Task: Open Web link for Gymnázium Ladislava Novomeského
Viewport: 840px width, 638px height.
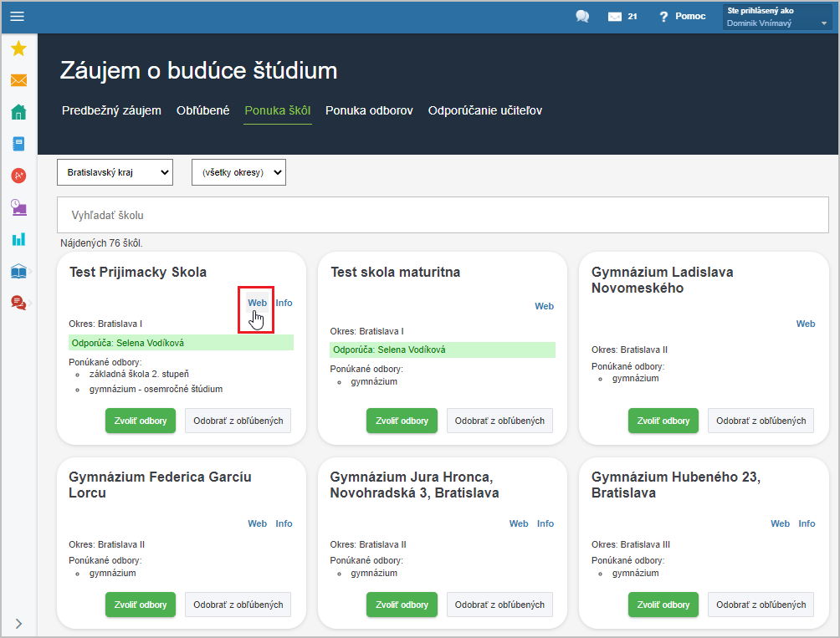Action: [x=806, y=324]
